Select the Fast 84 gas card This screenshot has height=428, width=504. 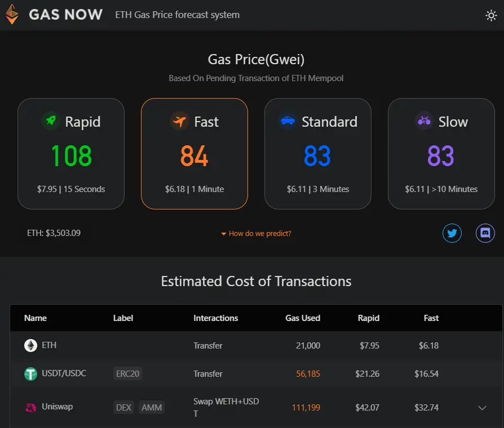[x=194, y=154]
